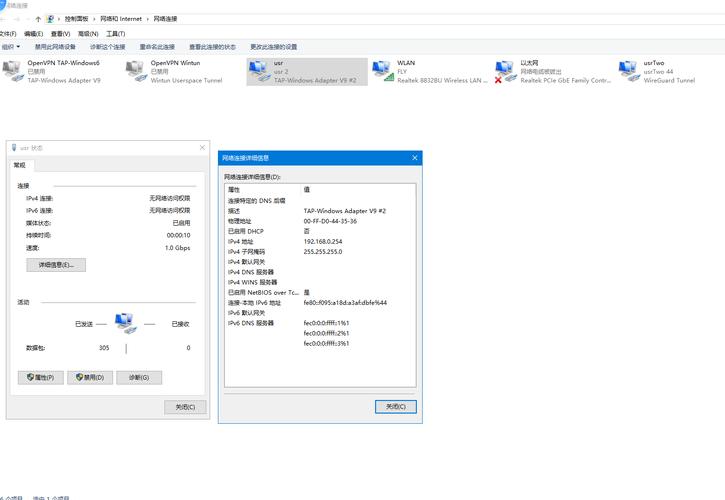Screen dimensions: 725x500
Task: Select the OpenVPN TAP-Windows6 adapter icon
Action: pyautogui.click(x=13, y=71)
